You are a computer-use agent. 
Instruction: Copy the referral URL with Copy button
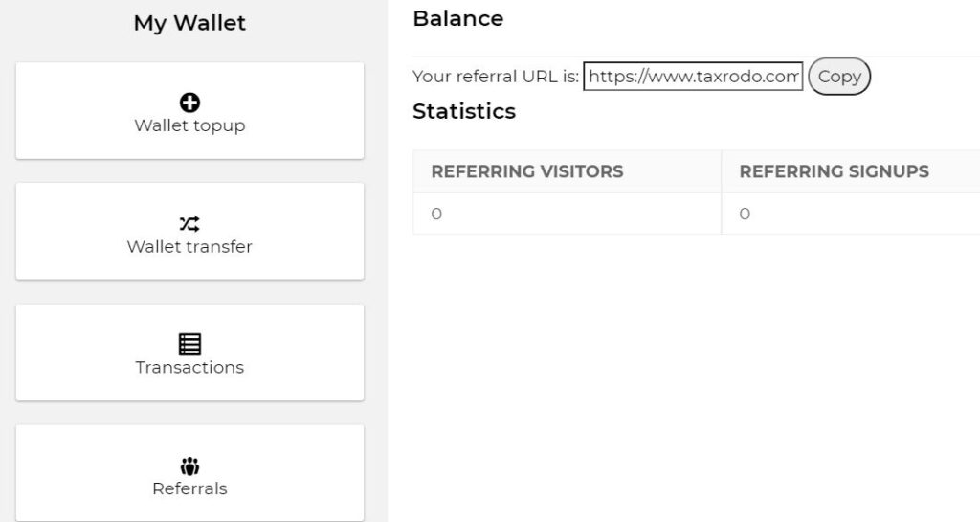tap(838, 77)
